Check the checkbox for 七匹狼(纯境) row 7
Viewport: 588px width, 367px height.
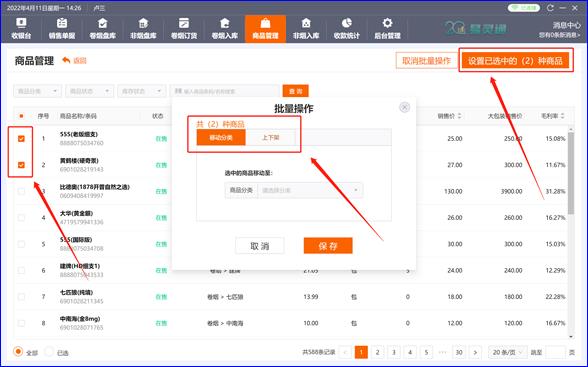(21, 297)
